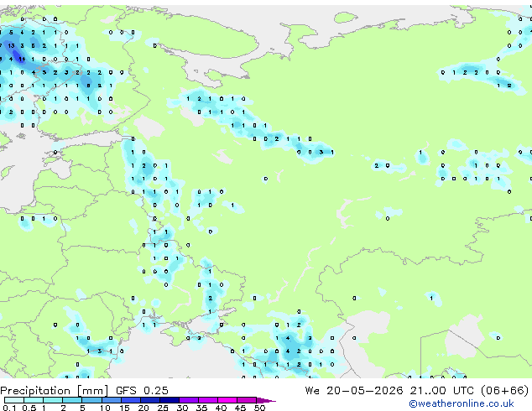Click the "10" legend scale label
Viewport: 532px width, 411px height.
coord(105,408)
